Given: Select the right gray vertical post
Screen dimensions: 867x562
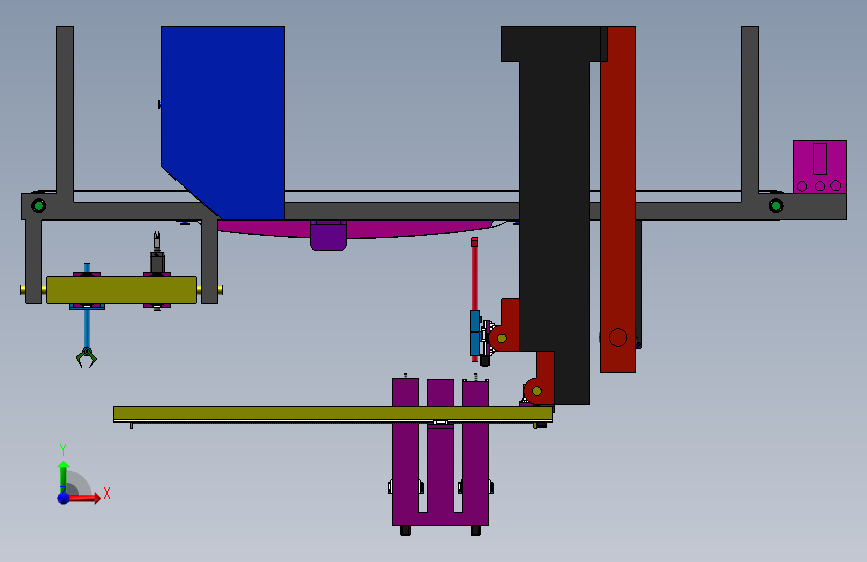Looking at the screenshot, I should pos(750,113).
